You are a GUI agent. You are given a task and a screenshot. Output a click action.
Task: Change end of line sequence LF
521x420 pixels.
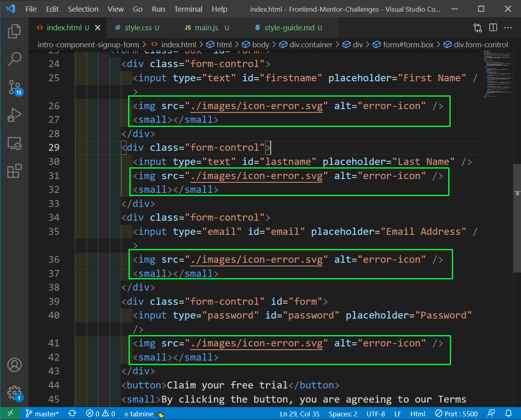click(398, 414)
